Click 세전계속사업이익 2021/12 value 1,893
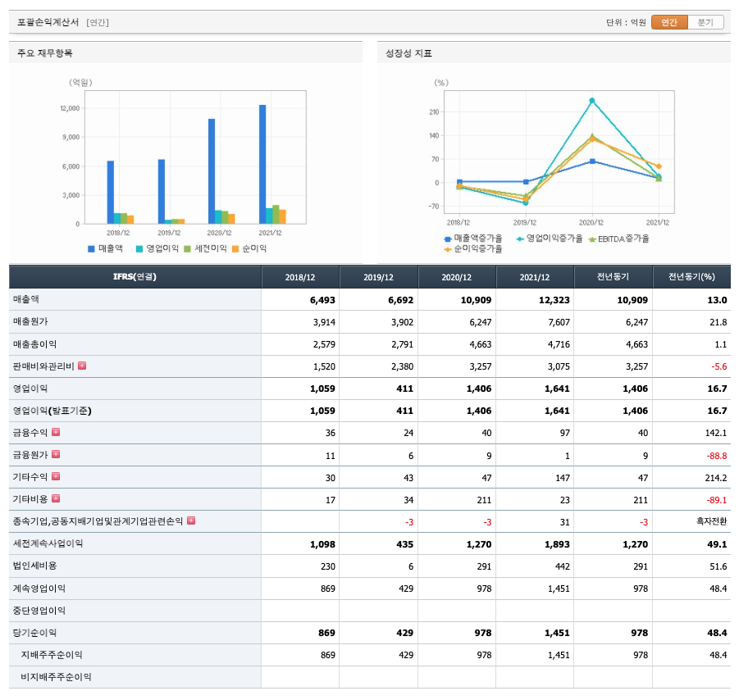739x700 pixels. 557,544
